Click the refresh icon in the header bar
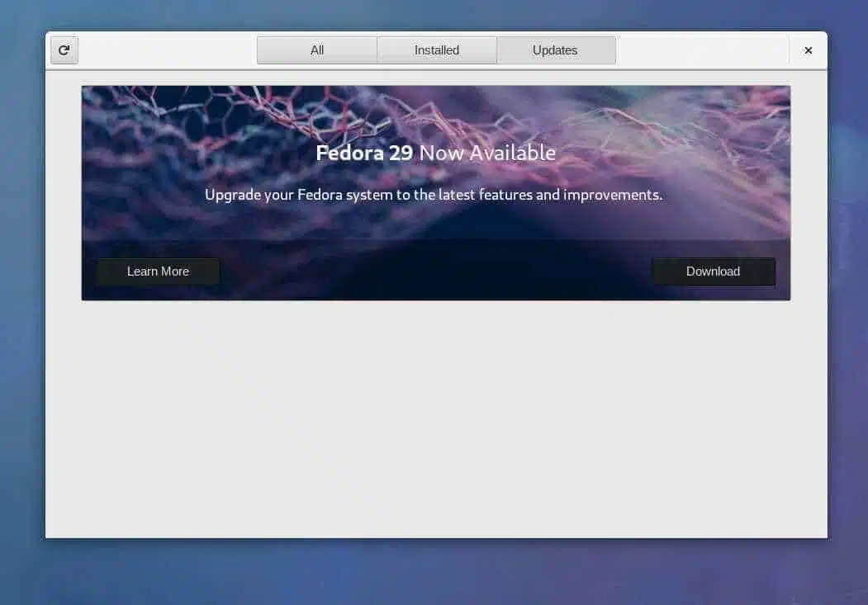This screenshot has width=868, height=605. 64,50
